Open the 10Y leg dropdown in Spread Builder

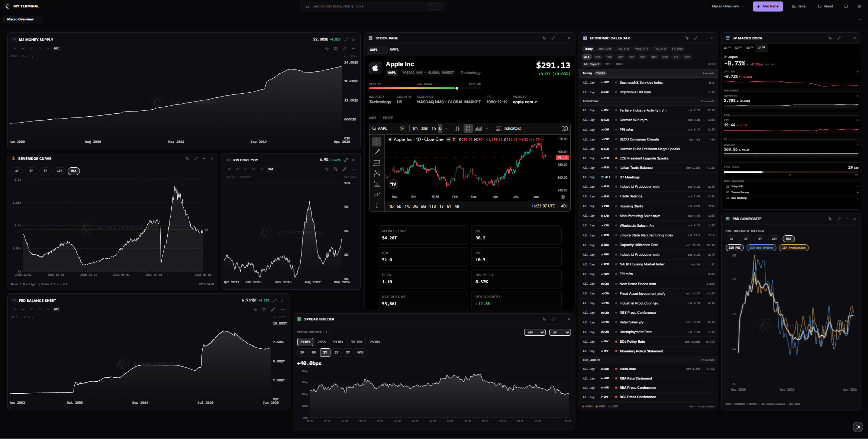click(x=535, y=332)
